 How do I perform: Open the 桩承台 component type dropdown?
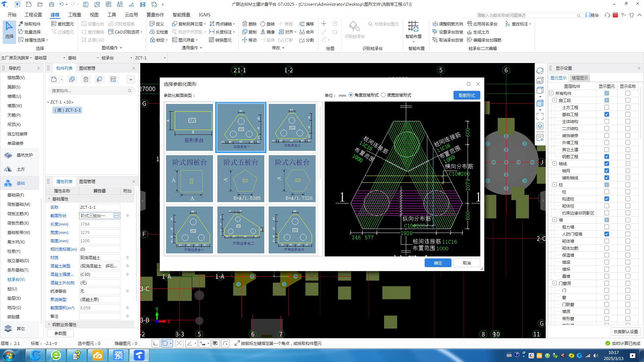click(x=117, y=58)
